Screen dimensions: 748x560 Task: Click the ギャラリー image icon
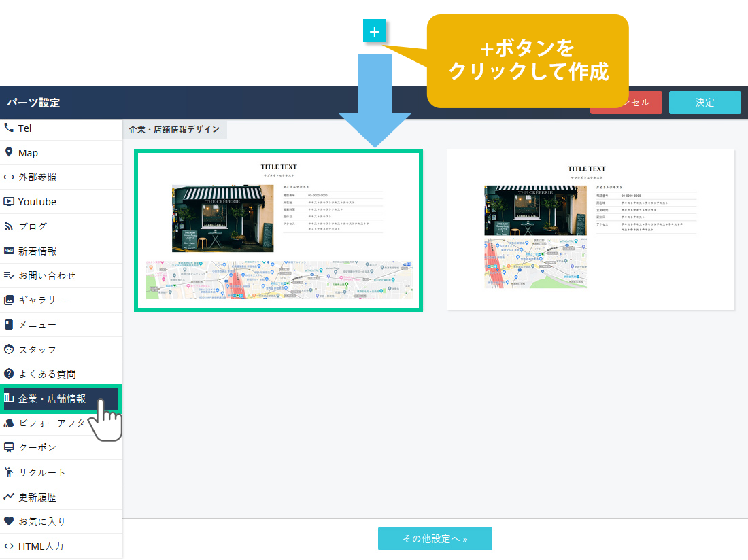(9, 300)
